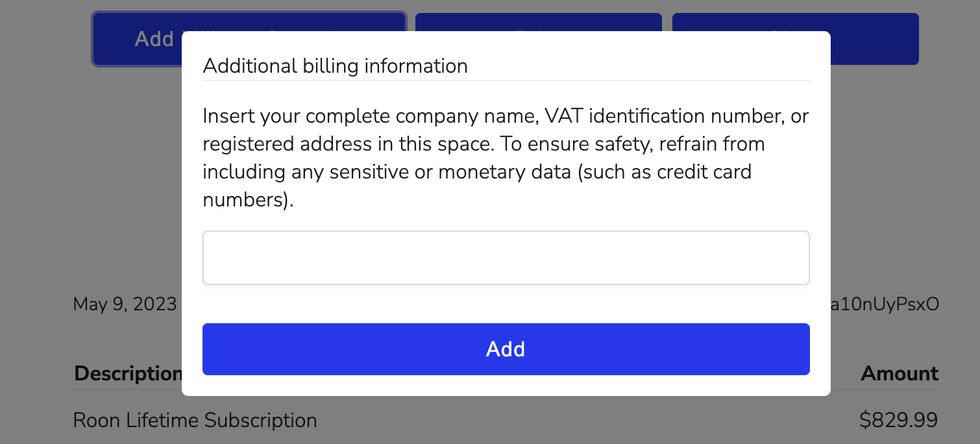Click the $829.99 amount value
The image size is (980, 444).
(x=899, y=421)
